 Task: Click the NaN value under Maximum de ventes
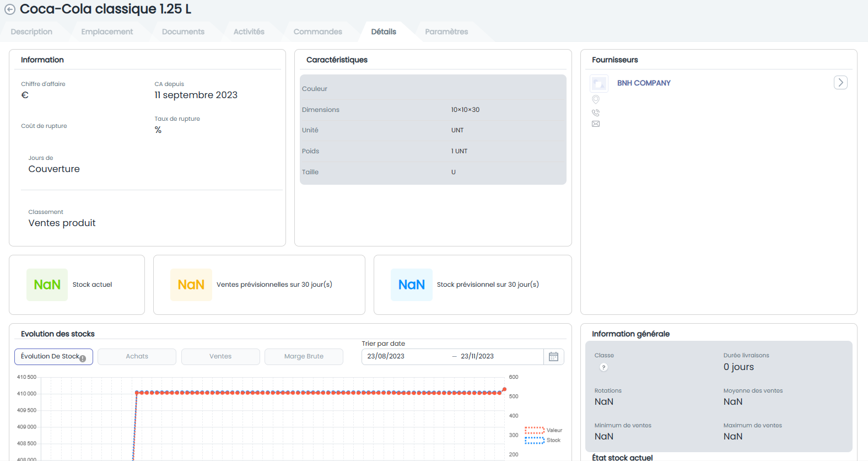[x=733, y=437]
